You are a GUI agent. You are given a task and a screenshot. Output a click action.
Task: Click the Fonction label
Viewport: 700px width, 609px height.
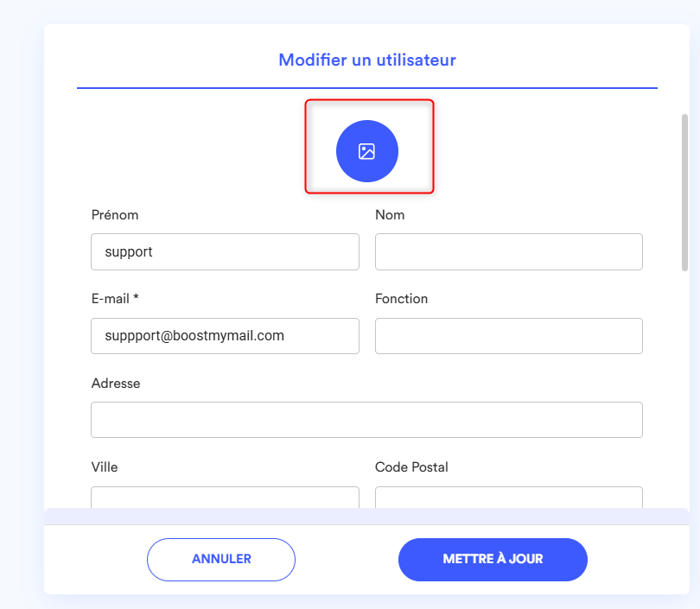pos(401,299)
